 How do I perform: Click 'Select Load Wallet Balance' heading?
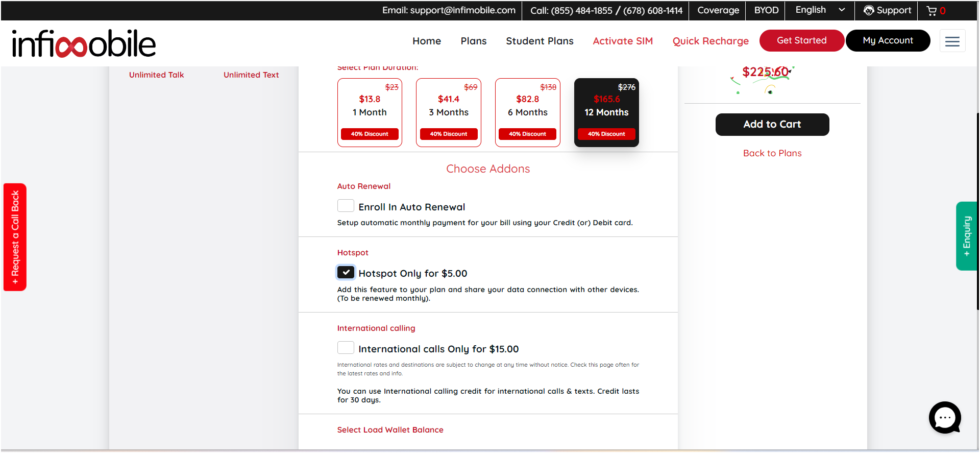click(x=390, y=430)
